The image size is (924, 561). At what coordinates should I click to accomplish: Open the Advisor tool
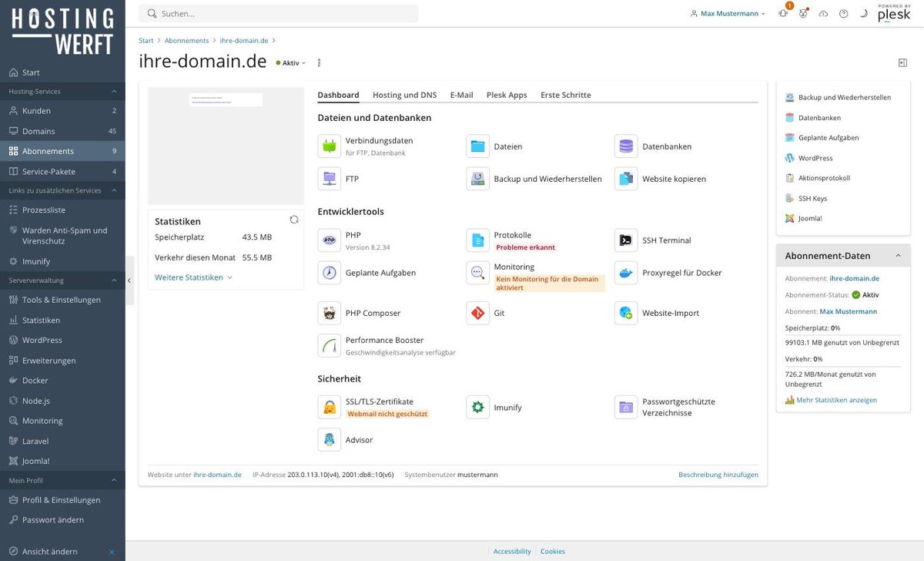330,439
